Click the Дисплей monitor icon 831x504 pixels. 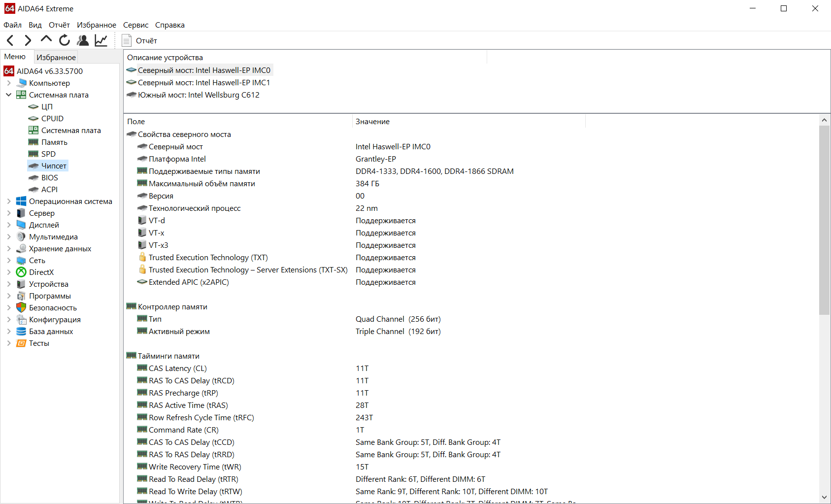pos(21,225)
